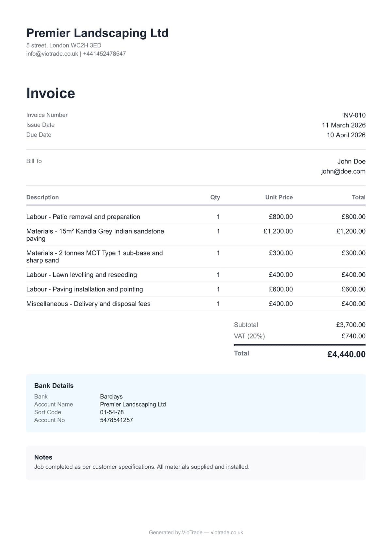Click the Invoice Number label
This screenshot has height=555, width=392.
coord(47,115)
